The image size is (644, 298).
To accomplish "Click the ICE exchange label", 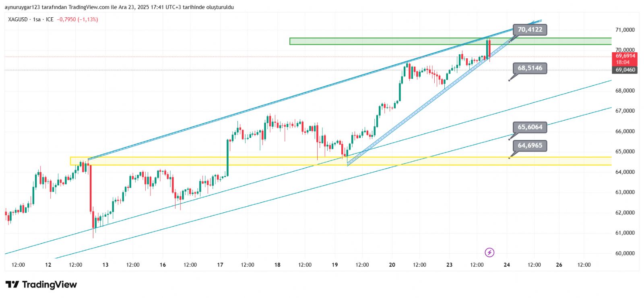I will (50, 19).
